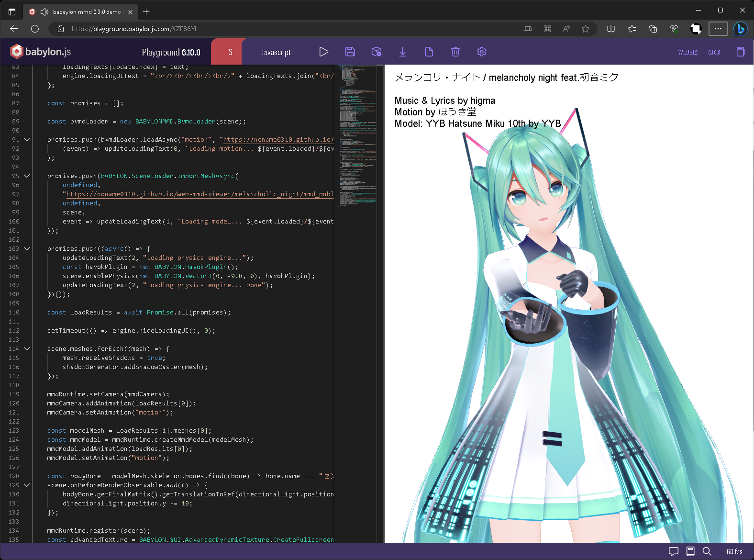Open the tab actions menu button
Image resolution: width=754 pixels, height=560 pixels.
click(12, 12)
